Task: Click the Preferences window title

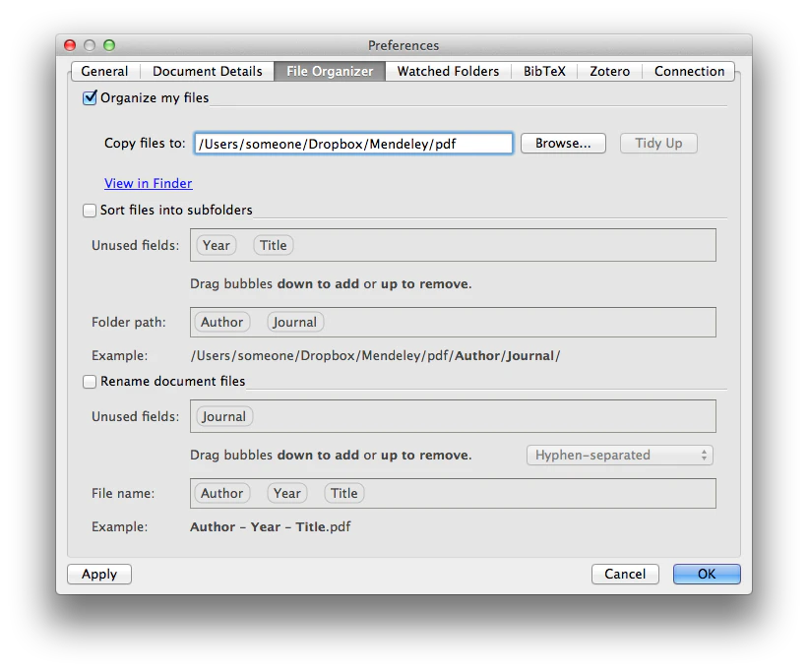Action: click(x=404, y=45)
